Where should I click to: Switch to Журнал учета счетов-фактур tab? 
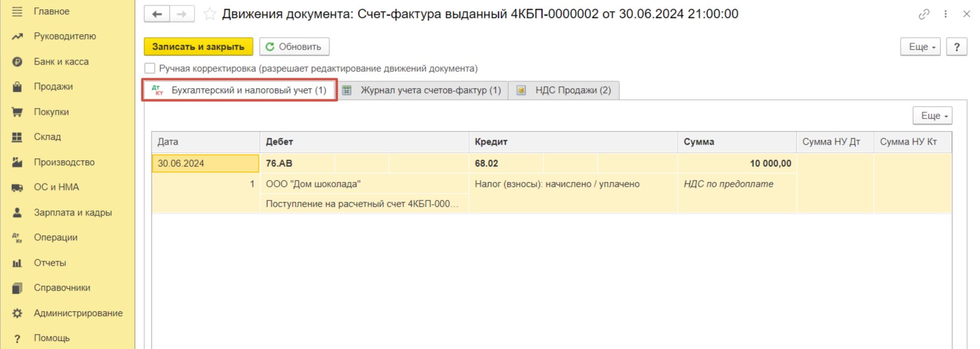click(422, 90)
